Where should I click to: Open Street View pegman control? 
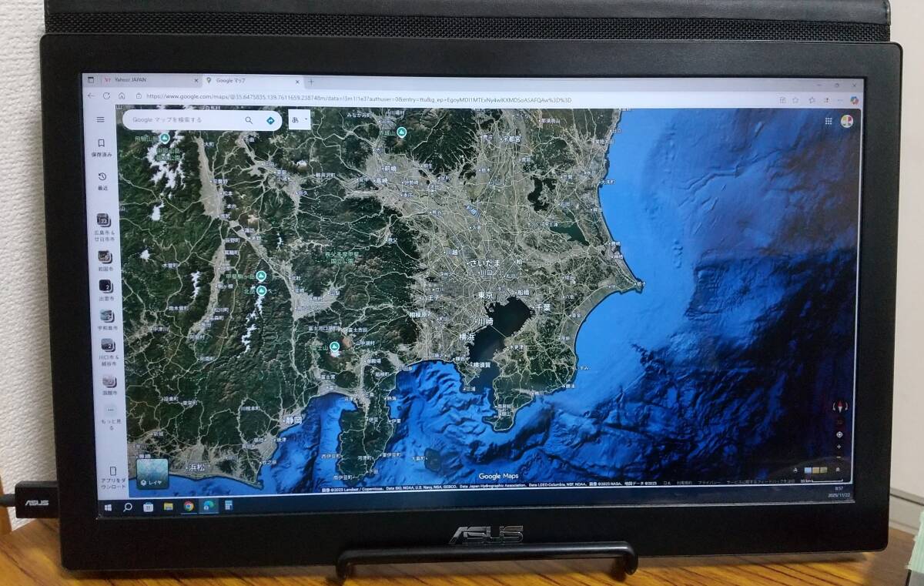click(x=795, y=470)
